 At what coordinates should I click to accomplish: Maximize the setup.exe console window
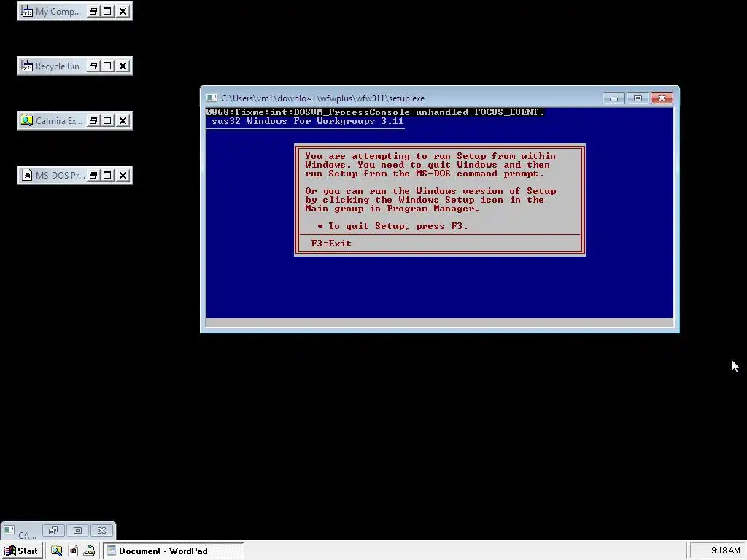coord(638,98)
